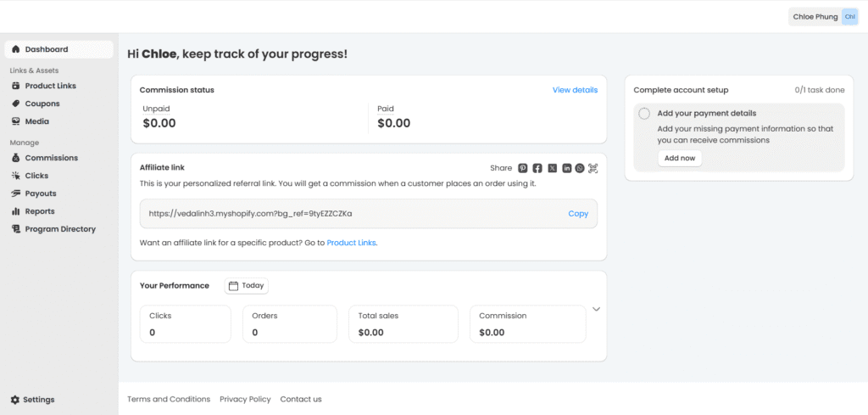Screen dimensions: 868x415
Task: Select the Orders performance card
Action: point(290,324)
